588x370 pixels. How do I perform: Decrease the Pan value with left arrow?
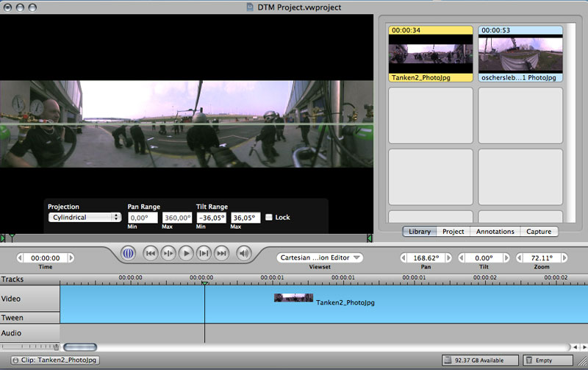coord(404,257)
